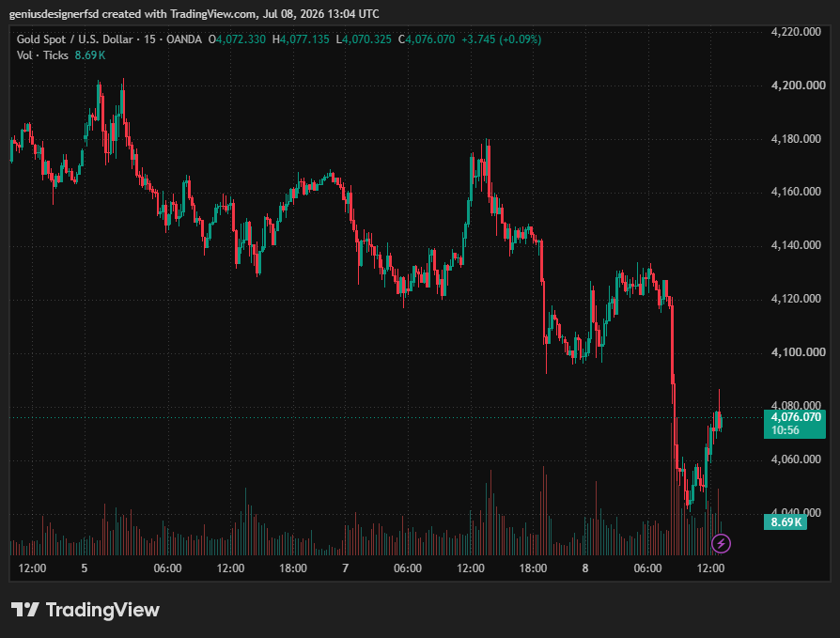Select the Gold Spot / U.S. Dollar symbol title
Screen dimensions: 840x638
(74, 39)
